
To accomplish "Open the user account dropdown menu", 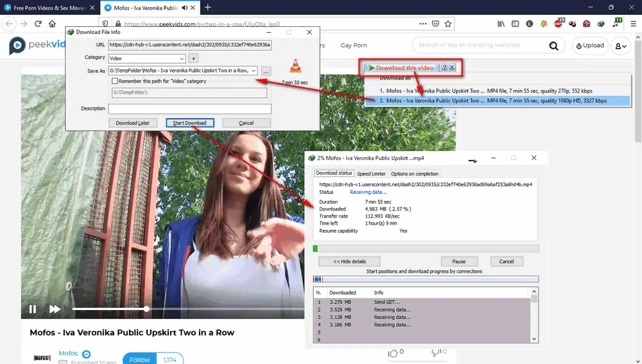I will coord(620,46).
